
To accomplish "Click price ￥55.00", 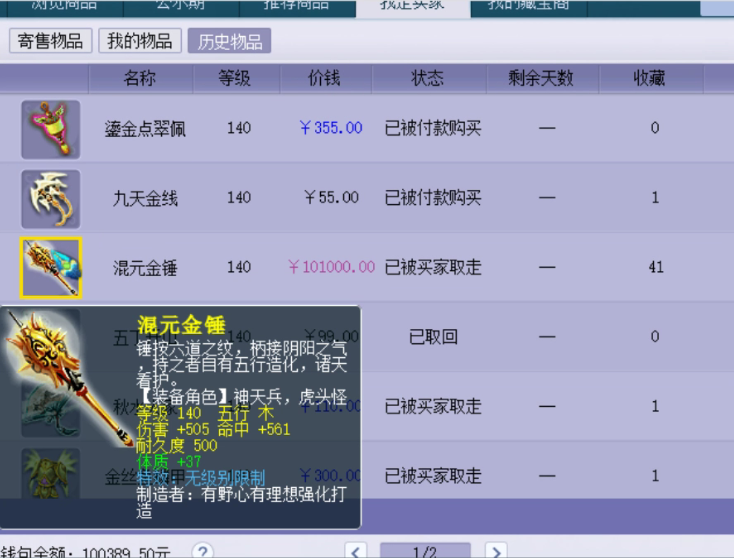I will coord(331,198).
